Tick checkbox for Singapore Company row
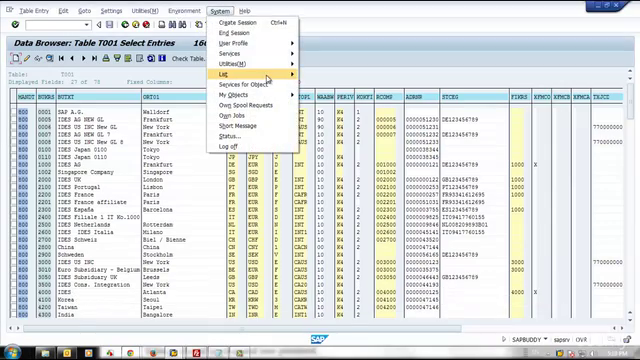This screenshot has height=360, width=640. [x=13, y=172]
